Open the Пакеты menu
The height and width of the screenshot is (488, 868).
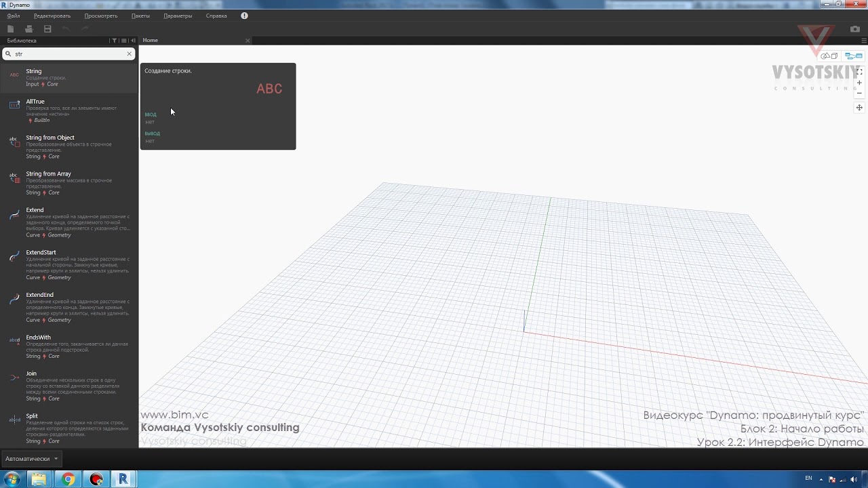point(141,16)
